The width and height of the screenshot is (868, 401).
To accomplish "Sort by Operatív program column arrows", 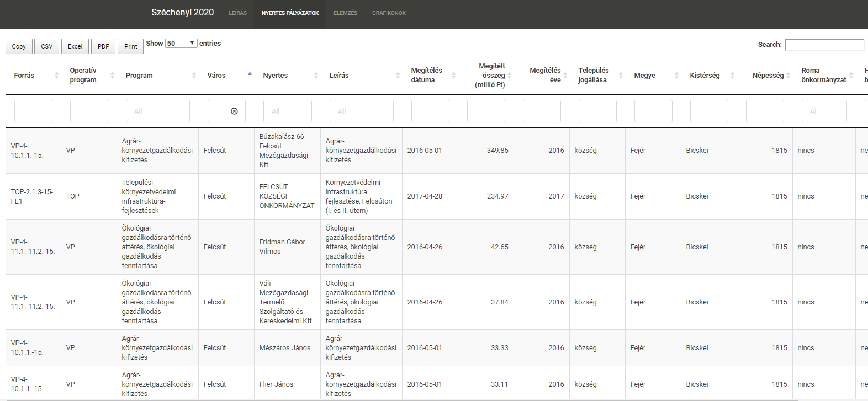I will click(x=112, y=76).
